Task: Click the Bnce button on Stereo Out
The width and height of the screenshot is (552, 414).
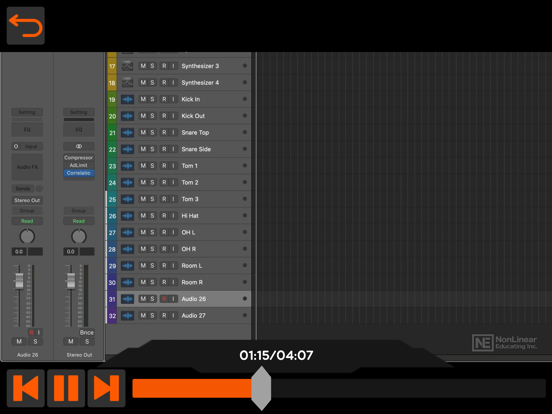Action: (x=87, y=332)
